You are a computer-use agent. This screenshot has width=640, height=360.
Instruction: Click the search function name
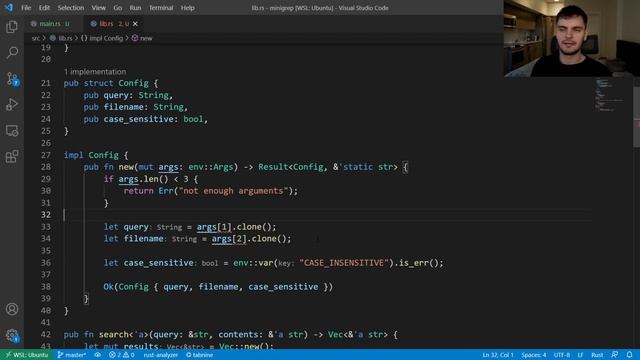coord(113,335)
